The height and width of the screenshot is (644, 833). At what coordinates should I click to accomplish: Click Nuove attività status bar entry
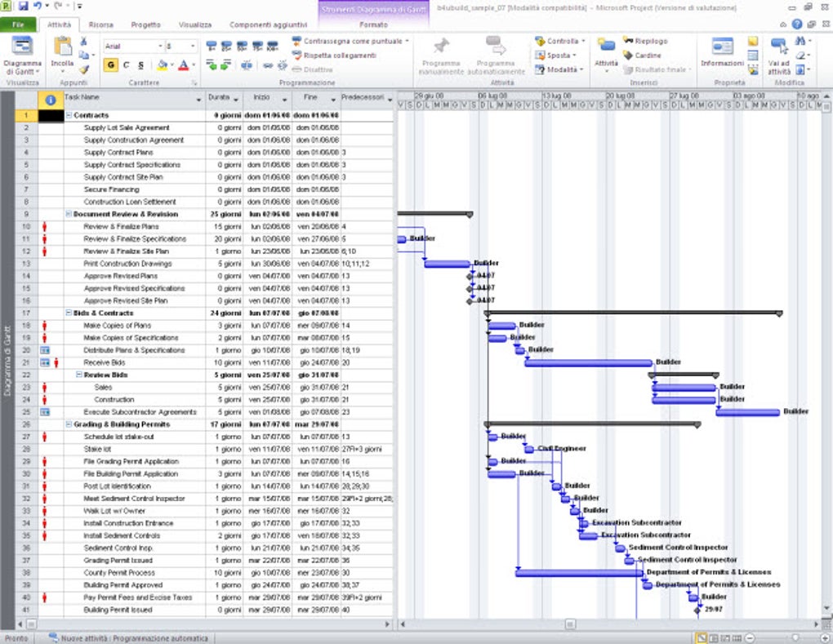pyautogui.click(x=128, y=638)
